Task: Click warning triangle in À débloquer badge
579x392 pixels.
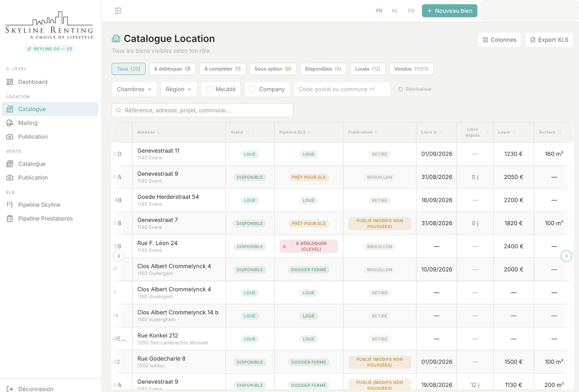Action: point(284,246)
